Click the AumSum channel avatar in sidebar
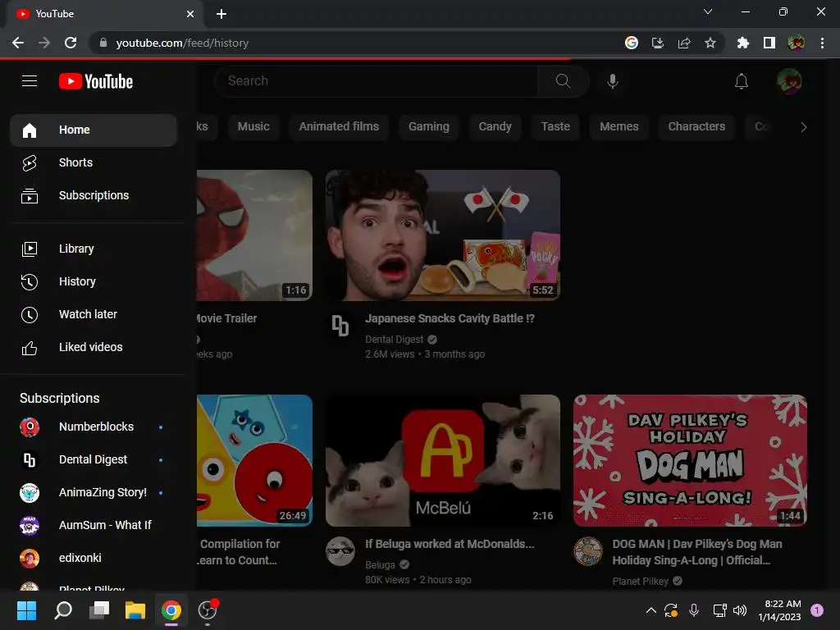 click(30, 526)
